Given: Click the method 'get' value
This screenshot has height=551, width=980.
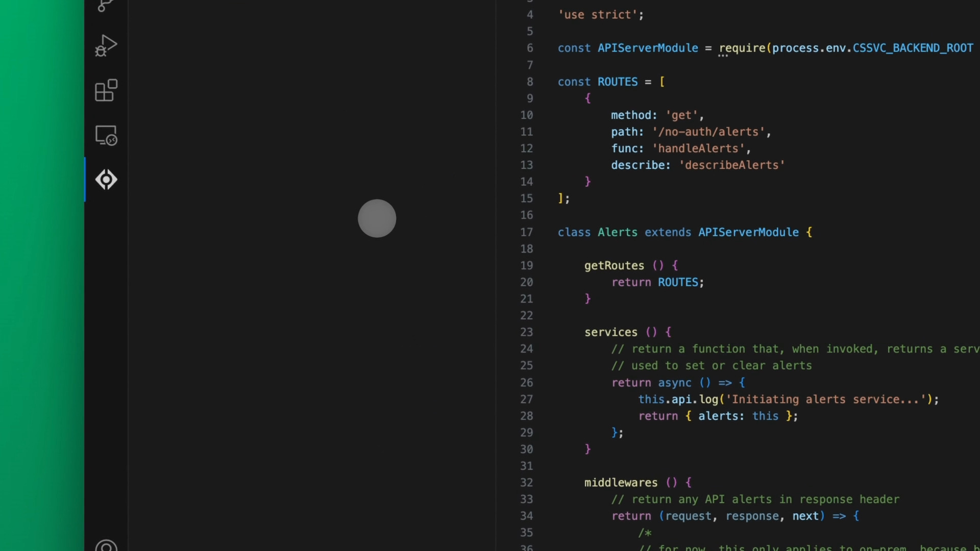Looking at the screenshot, I should (681, 115).
